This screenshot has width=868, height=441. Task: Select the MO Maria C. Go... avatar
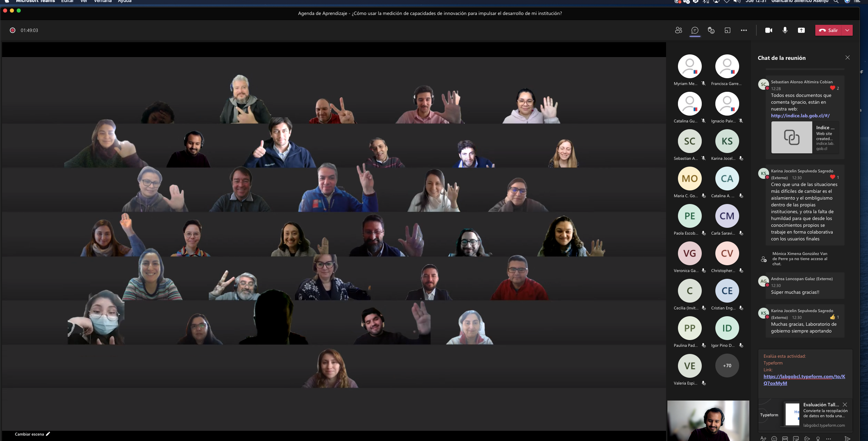[x=690, y=179]
